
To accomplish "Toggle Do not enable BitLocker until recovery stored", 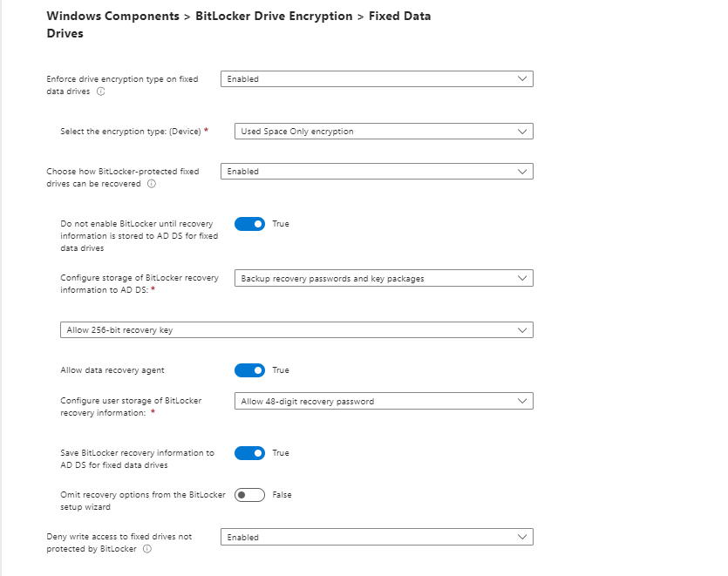I will (x=249, y=224).
